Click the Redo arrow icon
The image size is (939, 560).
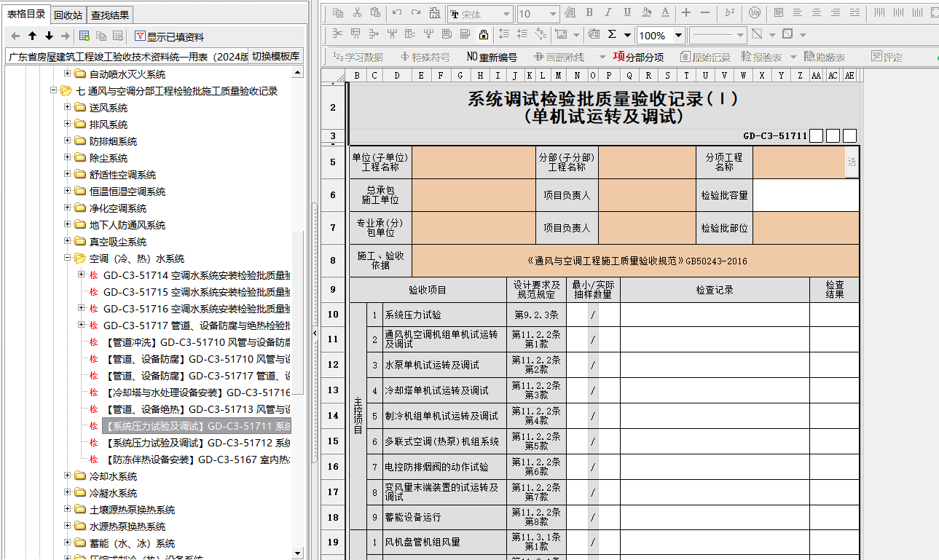pyautogui.click(x=416, y=13)
